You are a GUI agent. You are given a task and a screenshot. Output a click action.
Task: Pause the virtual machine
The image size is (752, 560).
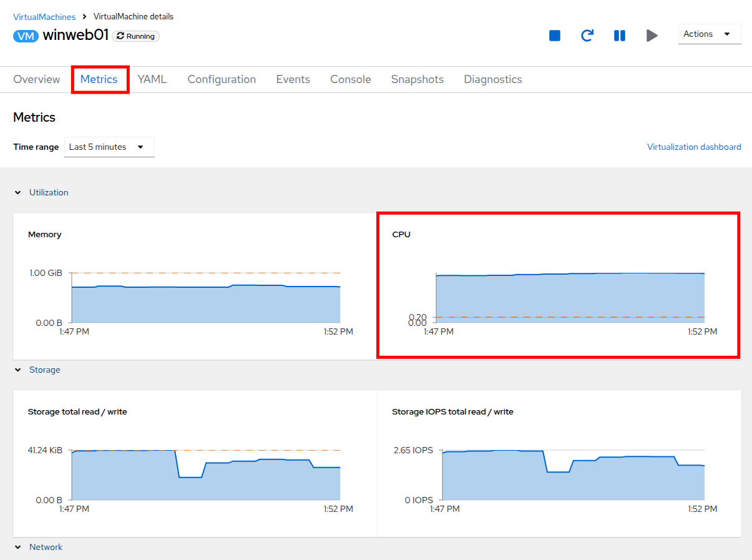pos(619,36)
